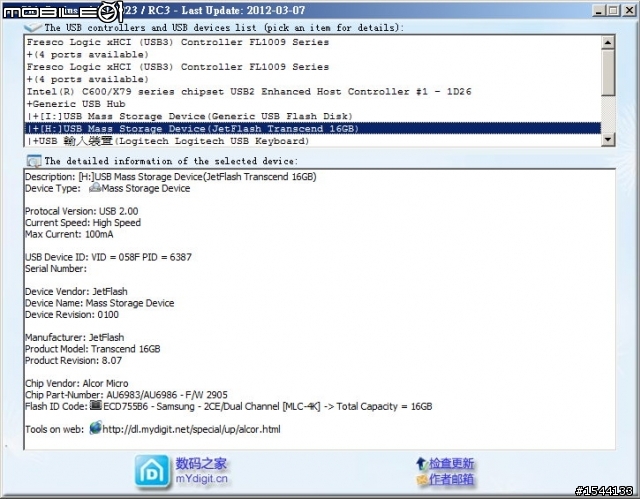640x499 pixels.
Task: Click the author email envelope icon
Action: click(x=422, y=480)
